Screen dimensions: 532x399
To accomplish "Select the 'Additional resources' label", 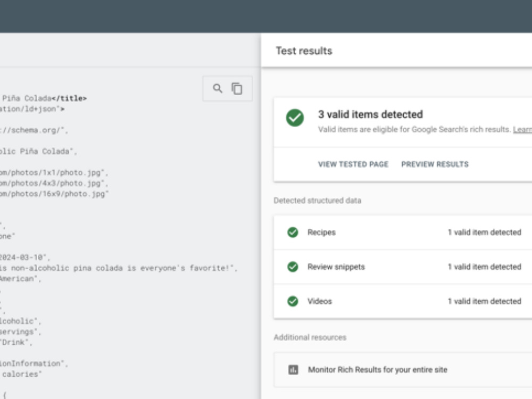I will coord(310,338).
